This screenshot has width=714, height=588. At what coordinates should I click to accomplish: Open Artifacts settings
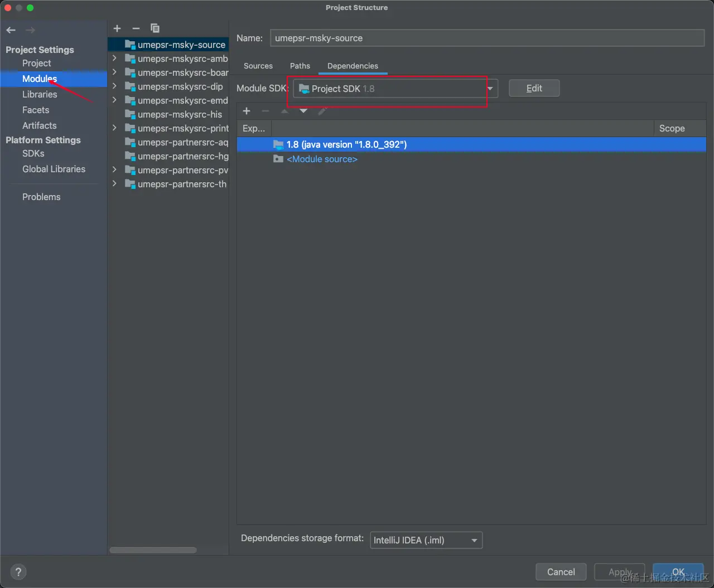tap(40, 125)
